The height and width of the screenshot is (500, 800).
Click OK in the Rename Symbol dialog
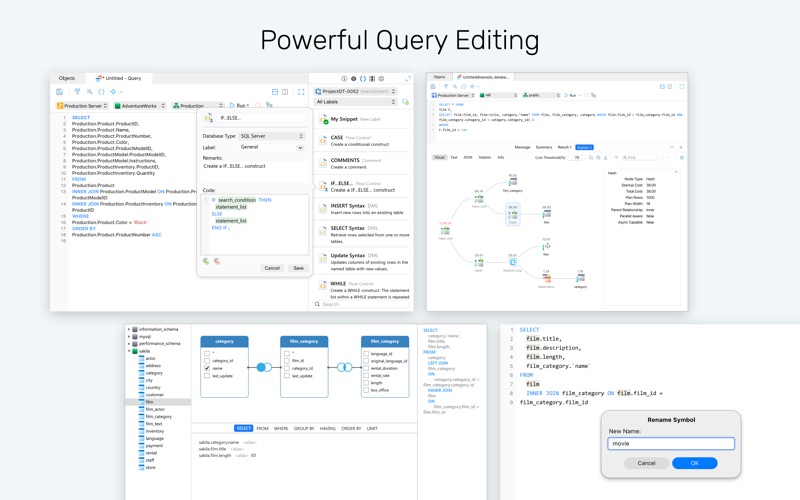coord(694,463)
